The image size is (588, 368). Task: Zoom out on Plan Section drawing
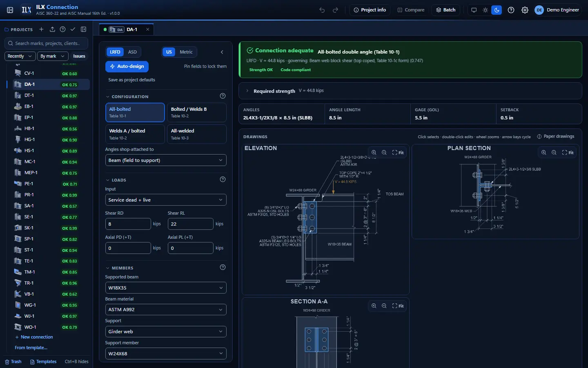(554, 153)
